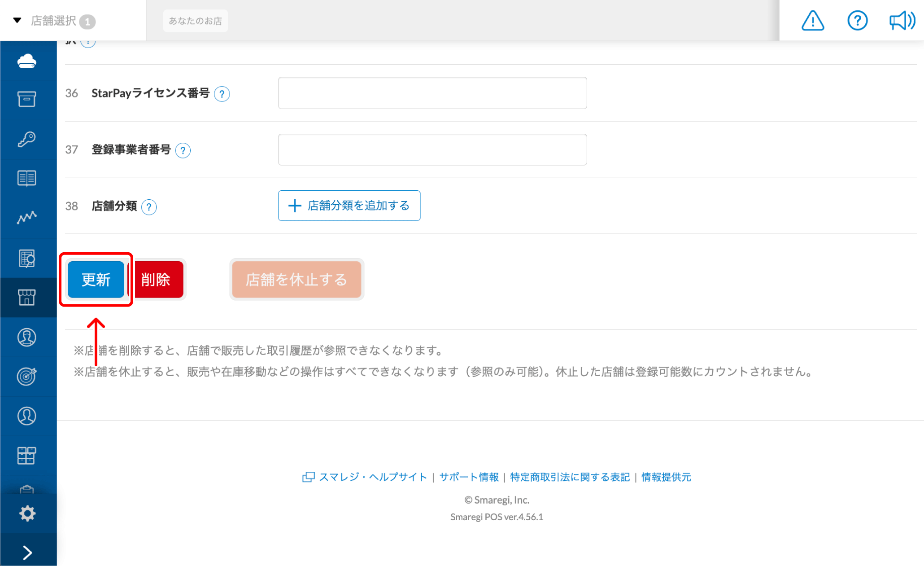Show help for StarPayライセンス番号
This screenshot has height=566, width=924.
[222, 94]
